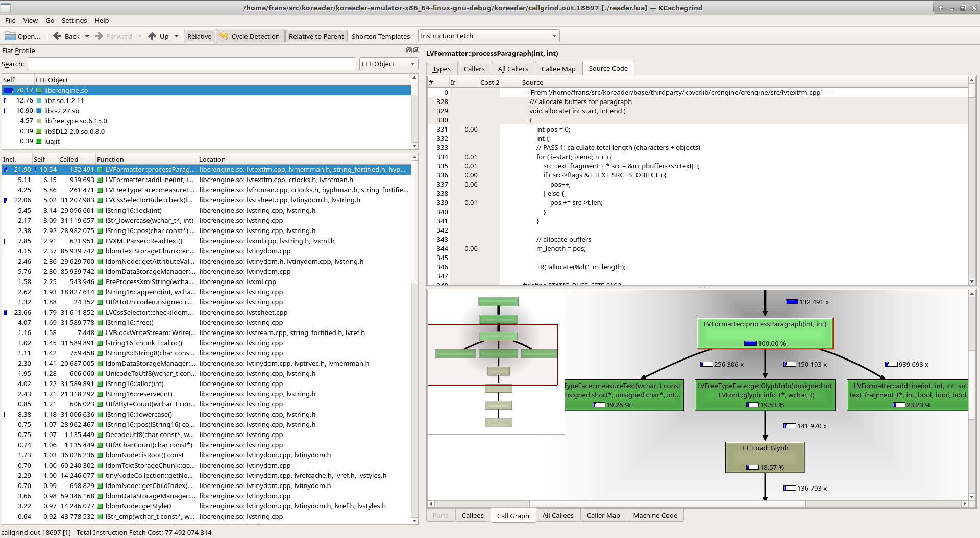
Task: Sort functions by the Called column header
Action: click(77, 159)
